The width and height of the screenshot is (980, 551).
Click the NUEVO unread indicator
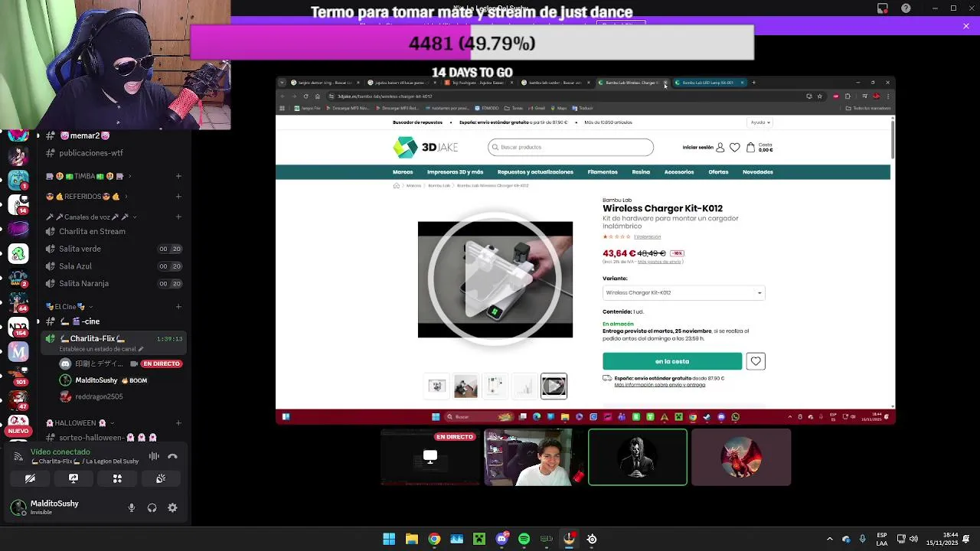click(x=18, y=431)
